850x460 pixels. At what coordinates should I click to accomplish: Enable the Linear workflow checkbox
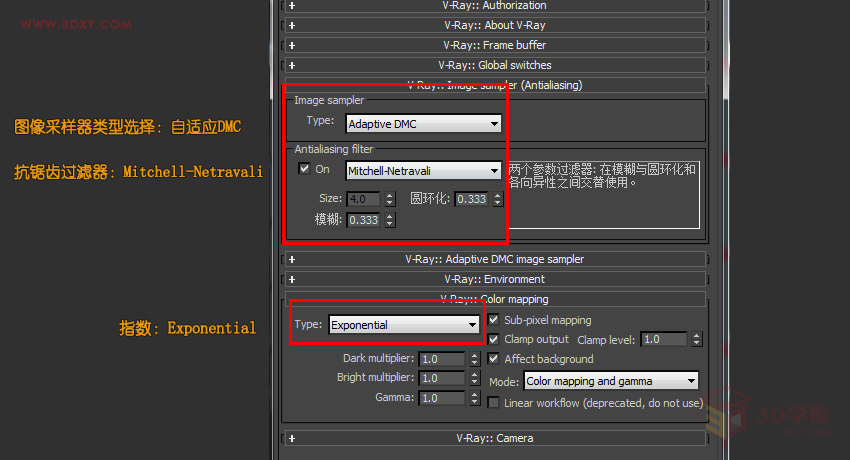pos(493,403)
